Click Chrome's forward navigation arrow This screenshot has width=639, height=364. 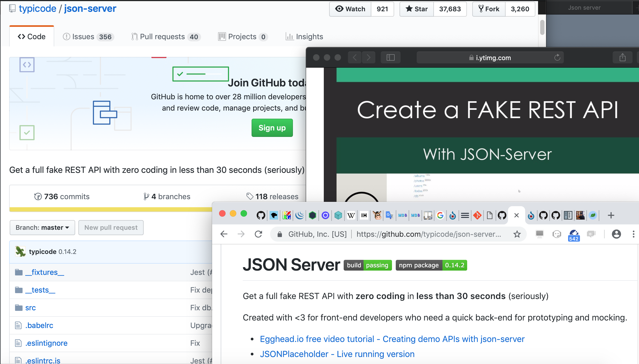coord(241,234)
